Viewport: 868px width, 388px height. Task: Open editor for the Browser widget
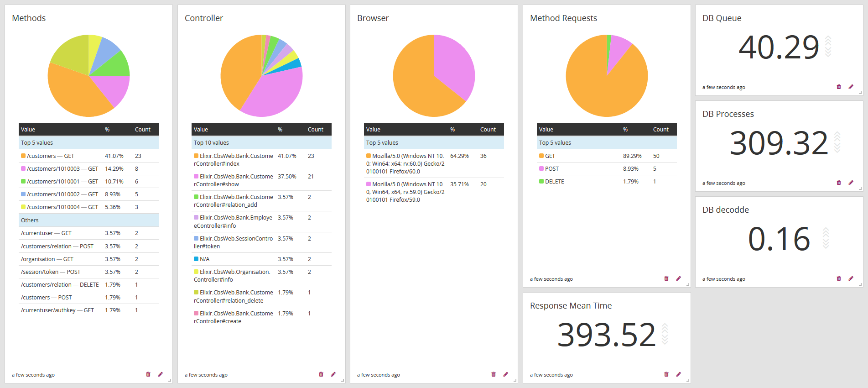pos(505,374)
